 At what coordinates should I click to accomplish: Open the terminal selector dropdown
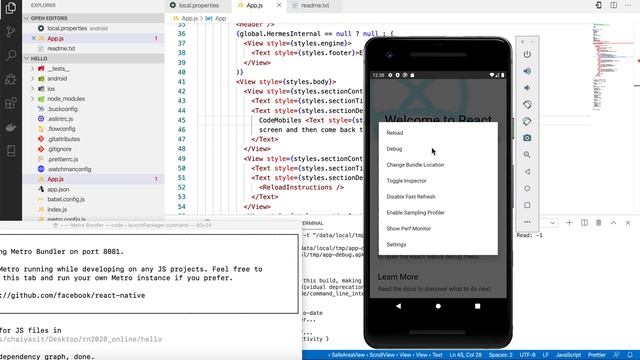point(552,223)
